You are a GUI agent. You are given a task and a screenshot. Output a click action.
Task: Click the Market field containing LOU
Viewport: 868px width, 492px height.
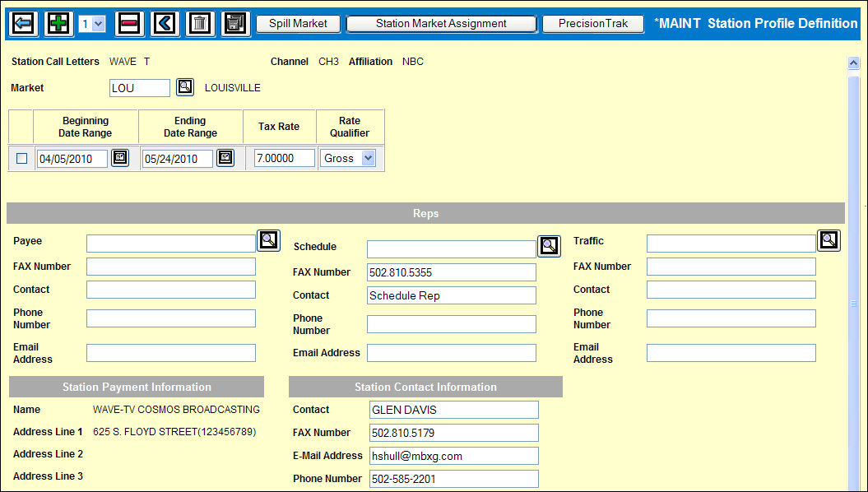(140, 88)
